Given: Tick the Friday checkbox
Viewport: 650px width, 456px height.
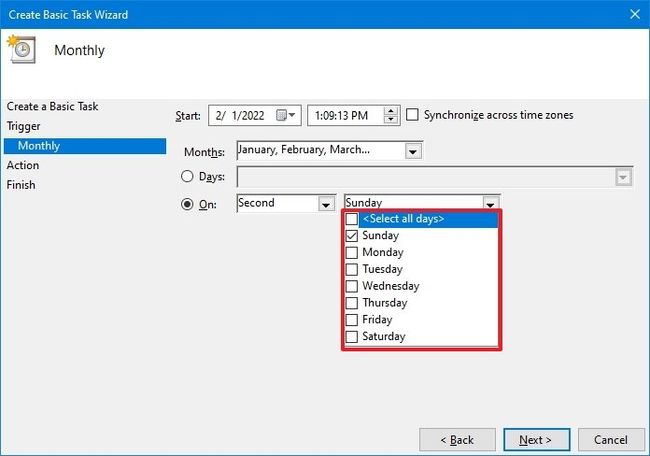Looking at the screenshot, I should pos(351,320).
